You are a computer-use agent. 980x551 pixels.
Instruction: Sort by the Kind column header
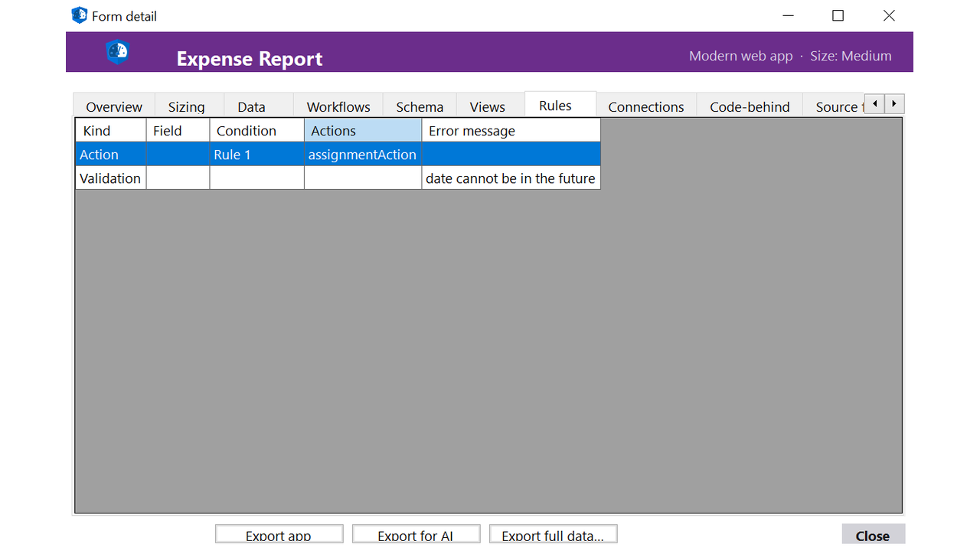(111, 130)
